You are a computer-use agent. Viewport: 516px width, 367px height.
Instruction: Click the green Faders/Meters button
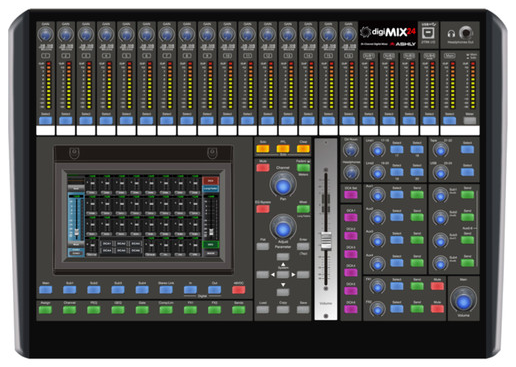click(303, 168)
